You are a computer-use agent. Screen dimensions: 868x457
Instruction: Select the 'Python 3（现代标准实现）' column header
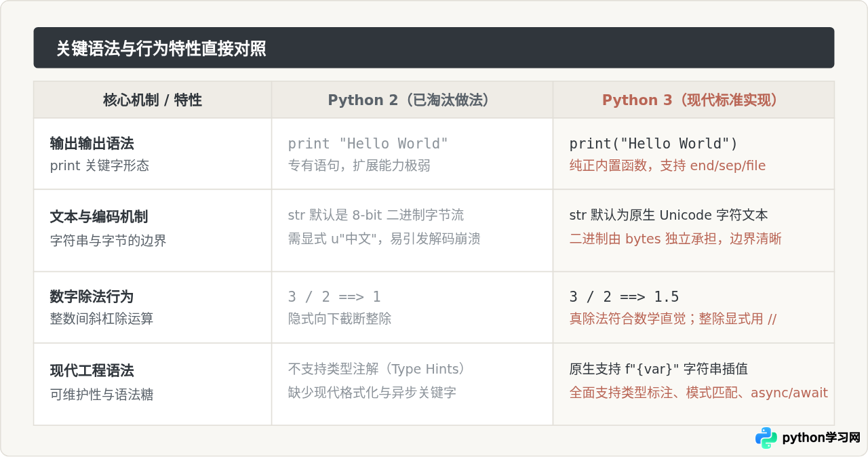[694, 100]
